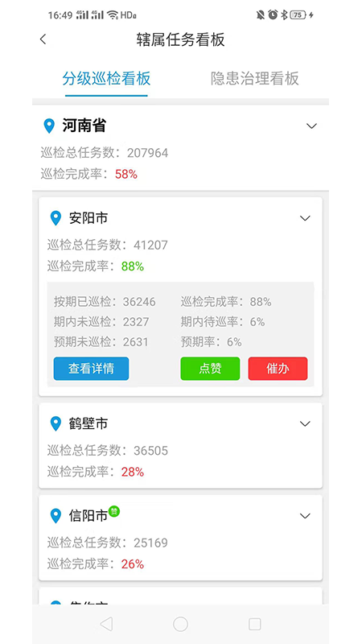The width and height of the screenshot is (362, 644).
Task: Click the location pin beside 鹤壁市
Action: [56, 423]
